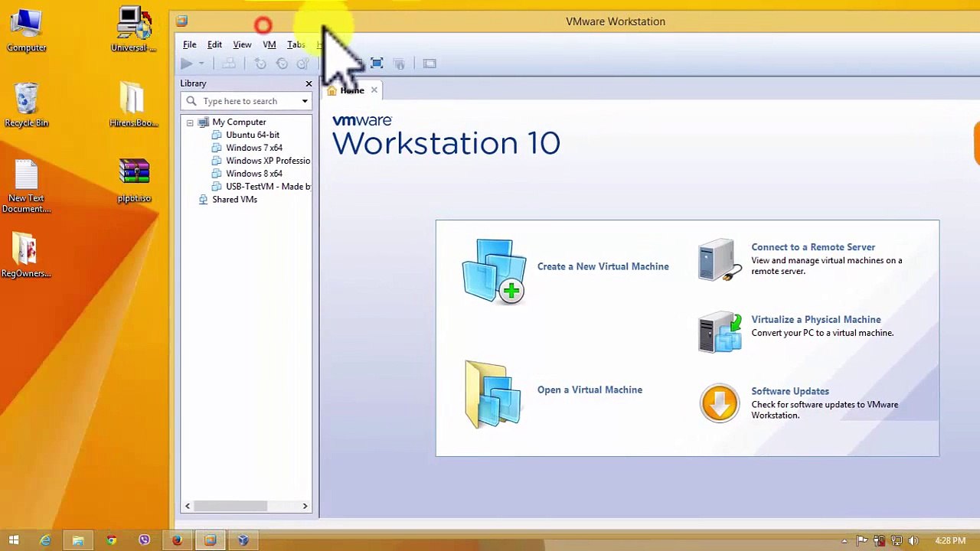
Task: Open the Windows Start button
Action: coord(13,540)
